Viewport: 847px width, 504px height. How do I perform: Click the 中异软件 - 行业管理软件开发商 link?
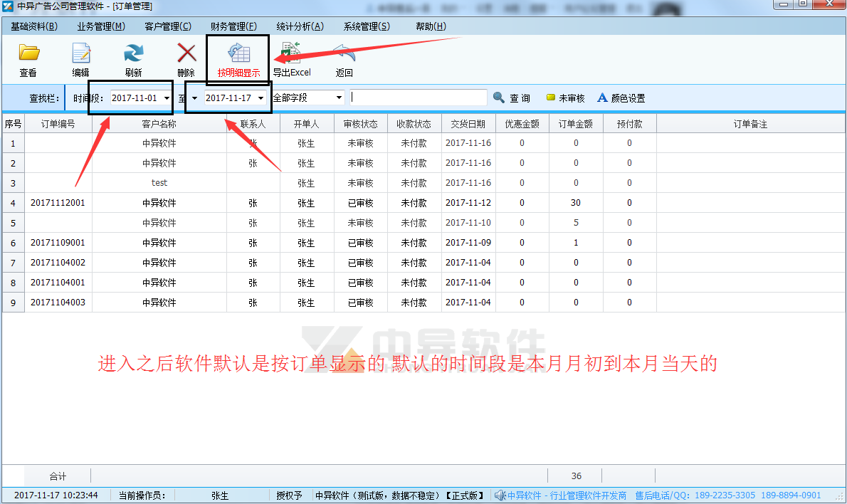(567, 495)
